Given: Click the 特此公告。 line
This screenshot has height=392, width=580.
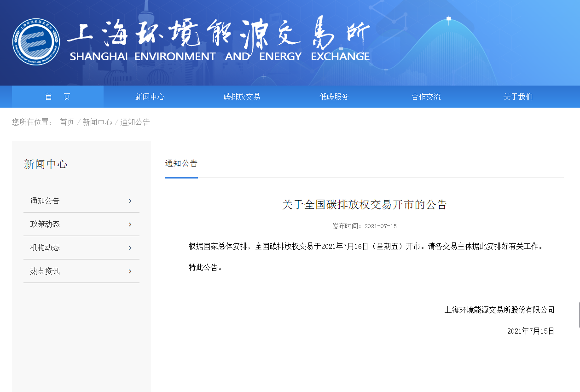Looking at the screenshot, I should tap(205, 267).
